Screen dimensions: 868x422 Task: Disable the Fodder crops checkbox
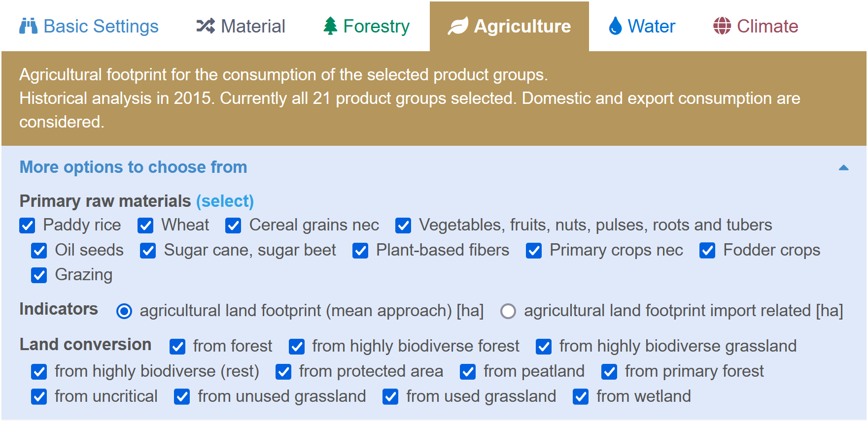tap(707, 251)
